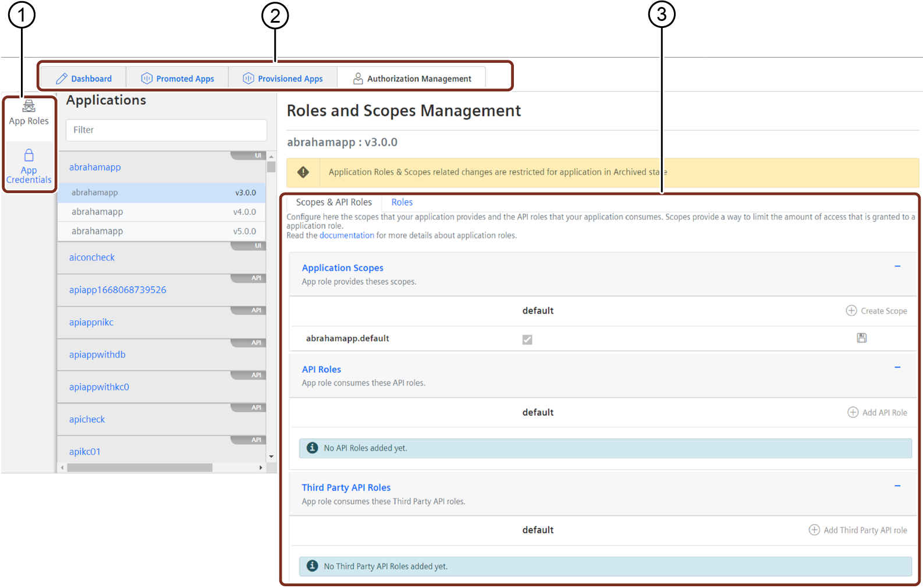Select the Authorization Management tab
Image resolution: width=923 pixels, height=588 pixels.
411,79
